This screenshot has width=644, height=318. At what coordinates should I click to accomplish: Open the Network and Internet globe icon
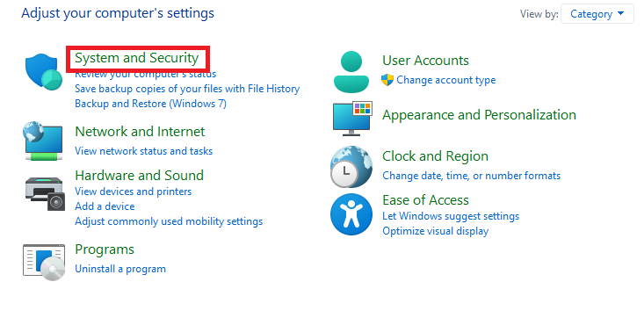click(44, 141)
